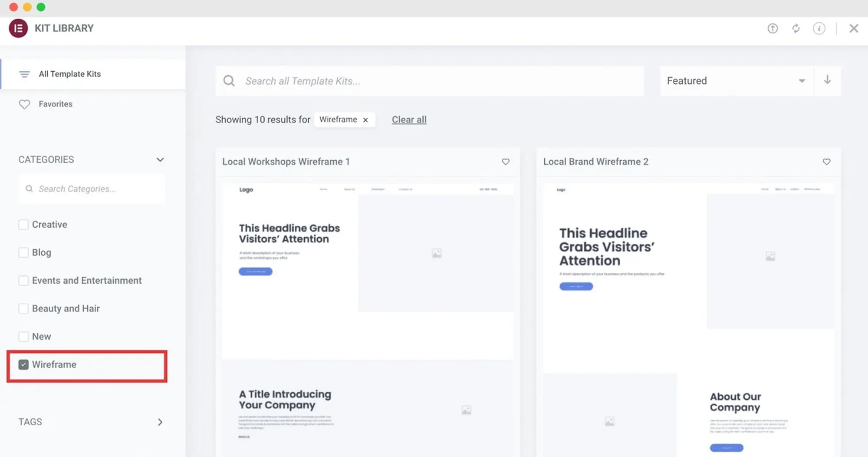This screenshot has height=457, width=868.
Task: Favorite the Local Brand Wireframe 2 kit
Action: (826, 162)
